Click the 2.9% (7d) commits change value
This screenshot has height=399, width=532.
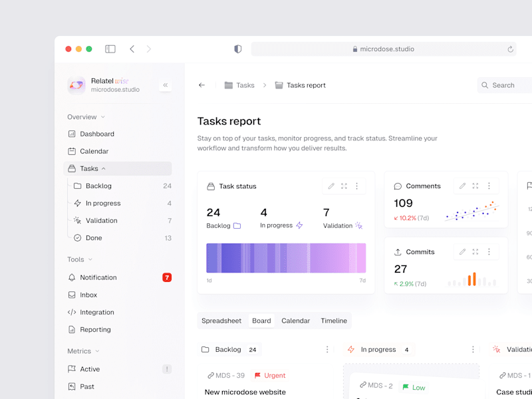coord(410,284)
